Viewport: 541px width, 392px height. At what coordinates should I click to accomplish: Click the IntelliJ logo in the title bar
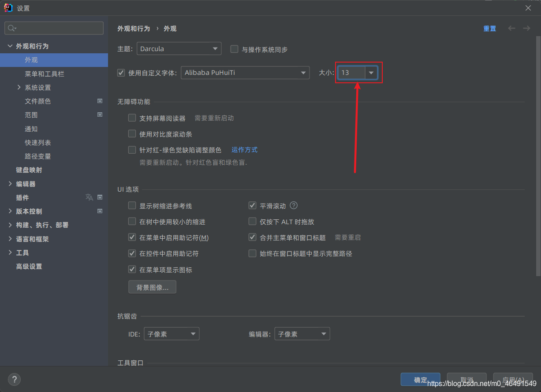[8, 7]
